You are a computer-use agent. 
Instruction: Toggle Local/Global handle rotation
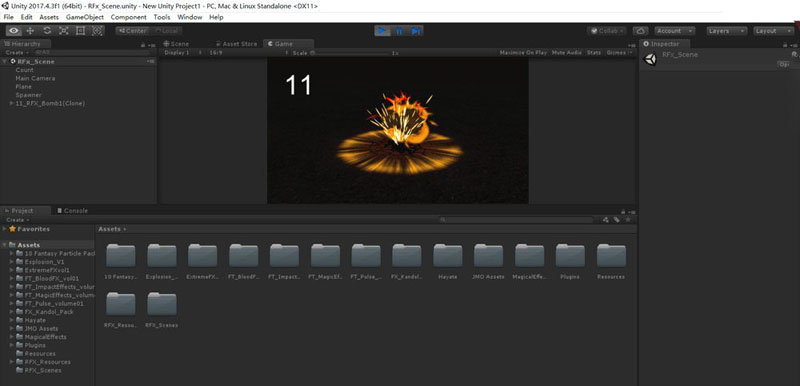(x=166, y=31)
